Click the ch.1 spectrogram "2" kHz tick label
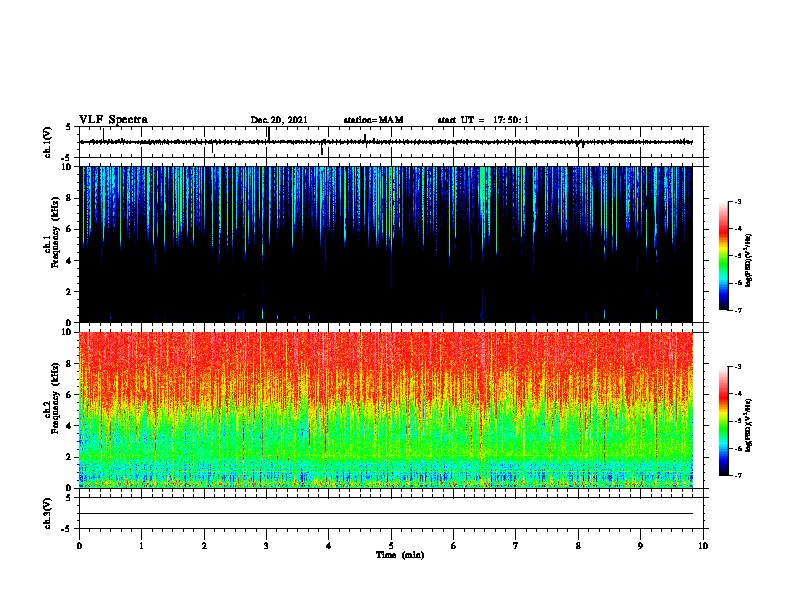Screen dimensions: 792x612 point(70,292)
